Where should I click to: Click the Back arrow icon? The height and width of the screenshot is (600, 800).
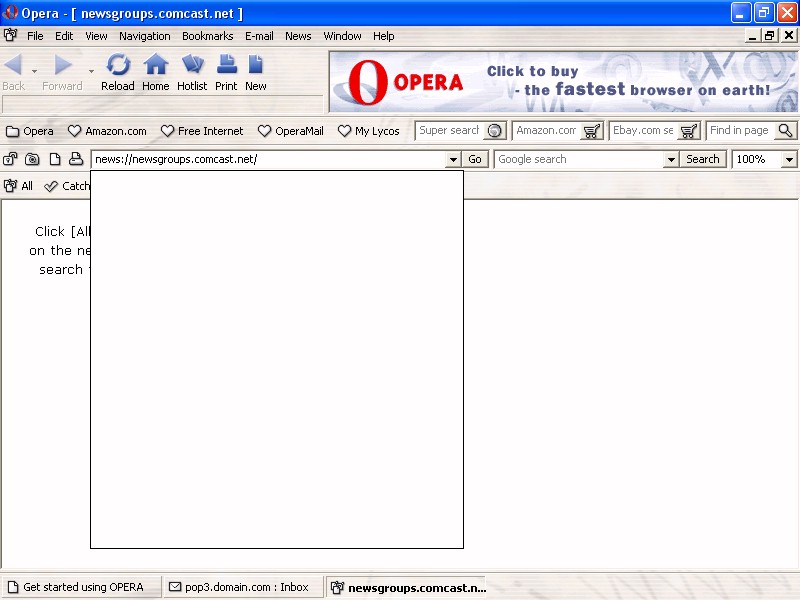tap(13, 65)
